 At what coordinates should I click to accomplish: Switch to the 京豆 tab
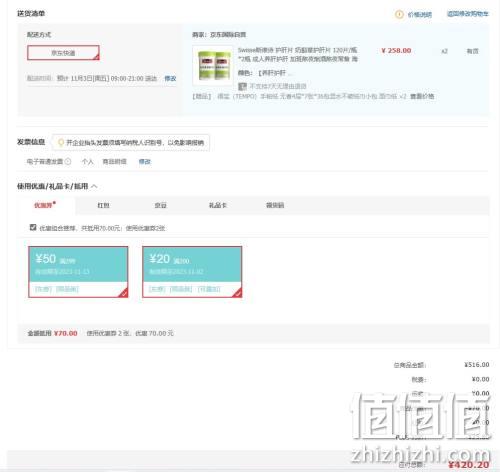[x=160, y=205]
